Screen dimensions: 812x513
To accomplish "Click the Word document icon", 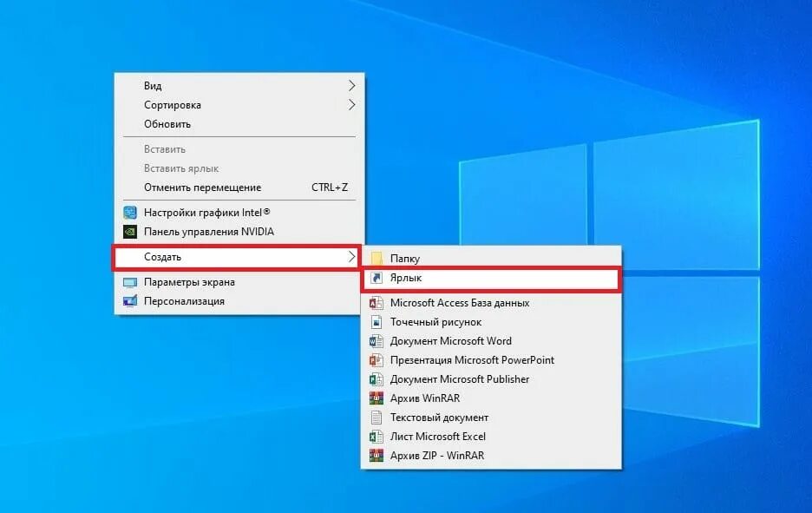I will click(x=377, y=341).
